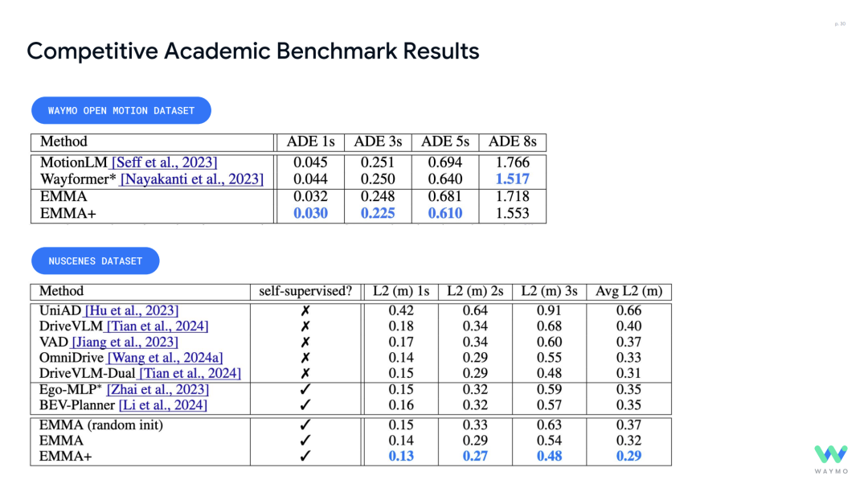The image size is (868, 484).
Task: Open the Hu et al., 2023 reference
Action: point(132,310)
